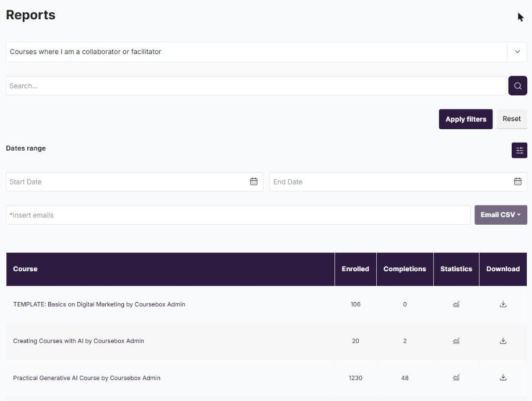Screen dimensions: 532x401
Task: Select 'Creating Courses with AI' course name
Action: [x=78, y=341]
